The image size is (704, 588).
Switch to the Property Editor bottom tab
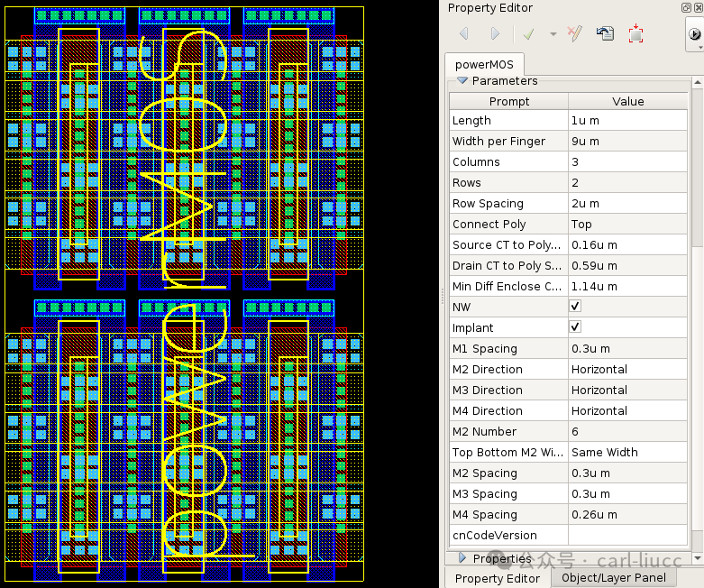click(497, 578)
